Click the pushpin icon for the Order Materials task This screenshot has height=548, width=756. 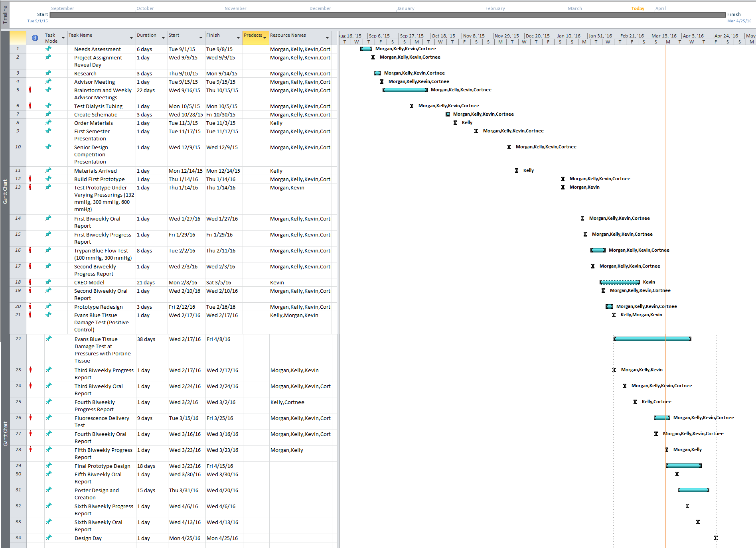(49, 122)
